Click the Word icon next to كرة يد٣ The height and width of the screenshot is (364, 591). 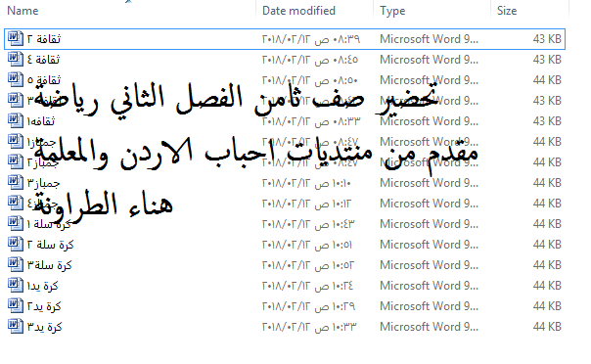(16, 326)
